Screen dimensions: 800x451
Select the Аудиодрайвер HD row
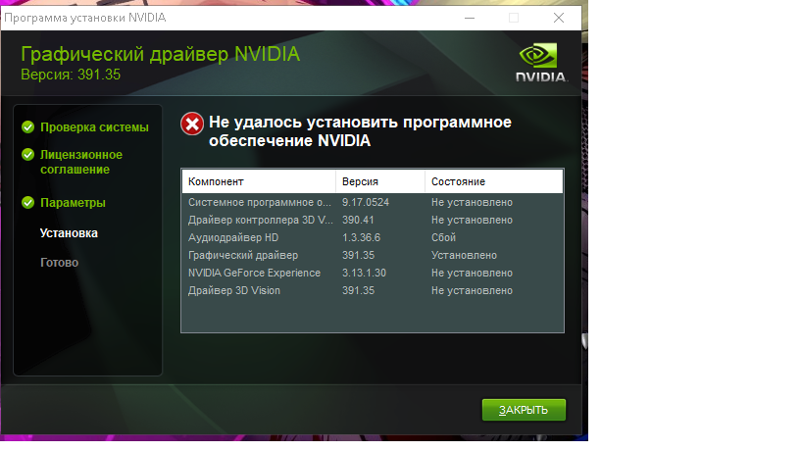pyautogui.click(x=372, y=238)
